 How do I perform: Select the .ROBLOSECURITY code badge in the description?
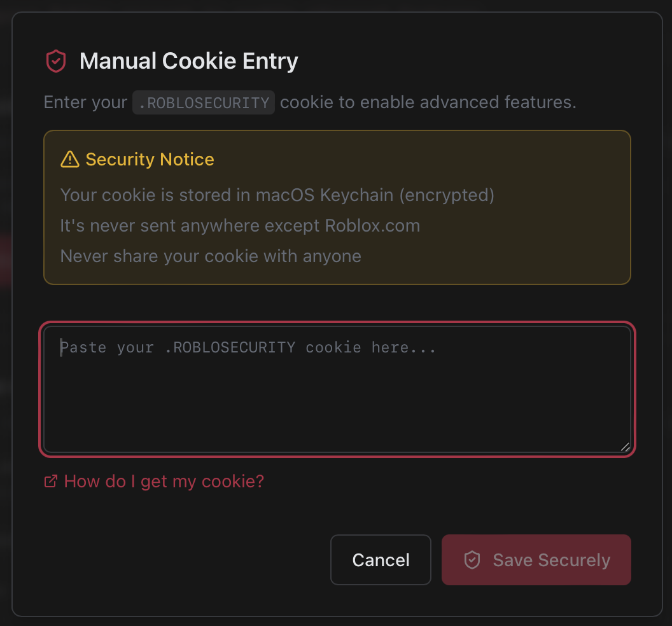pos(203,102)
